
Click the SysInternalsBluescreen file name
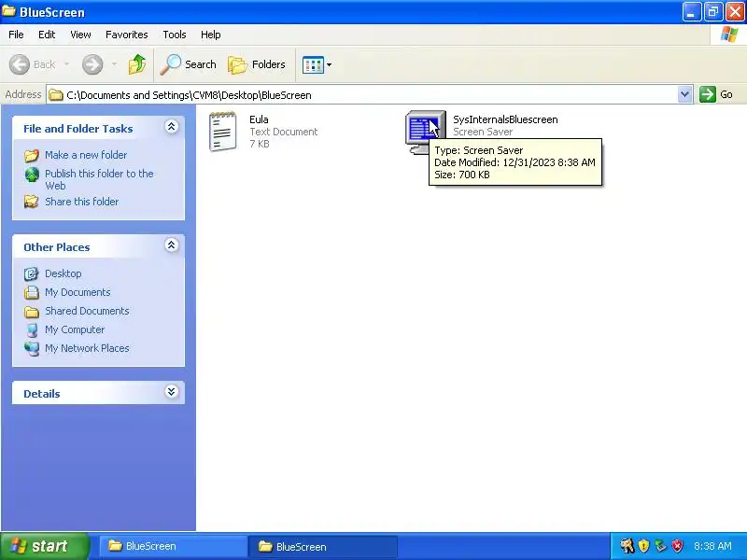click(x=505, y=119)
